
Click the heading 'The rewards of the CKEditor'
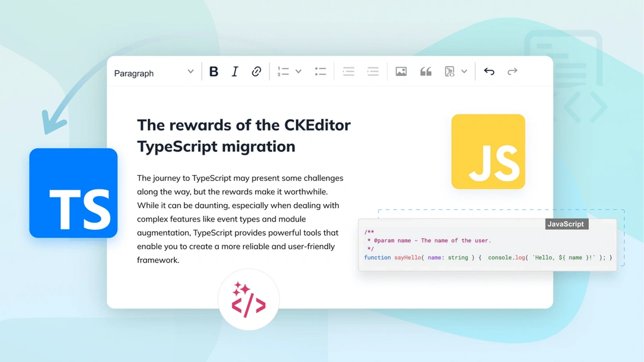pos(244,125)
